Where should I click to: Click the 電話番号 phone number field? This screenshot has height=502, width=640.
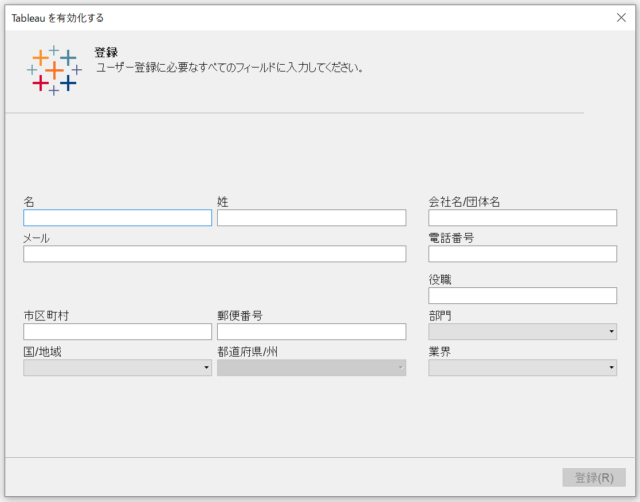522,253
